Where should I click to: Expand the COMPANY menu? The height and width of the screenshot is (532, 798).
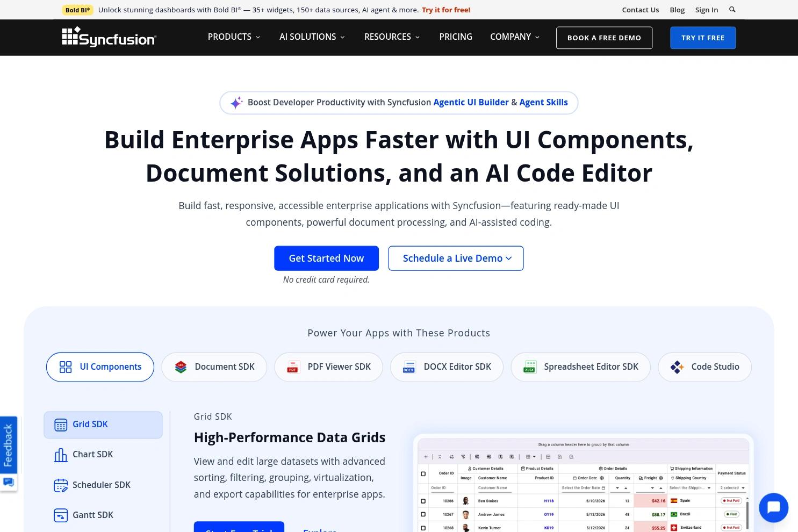515,37
